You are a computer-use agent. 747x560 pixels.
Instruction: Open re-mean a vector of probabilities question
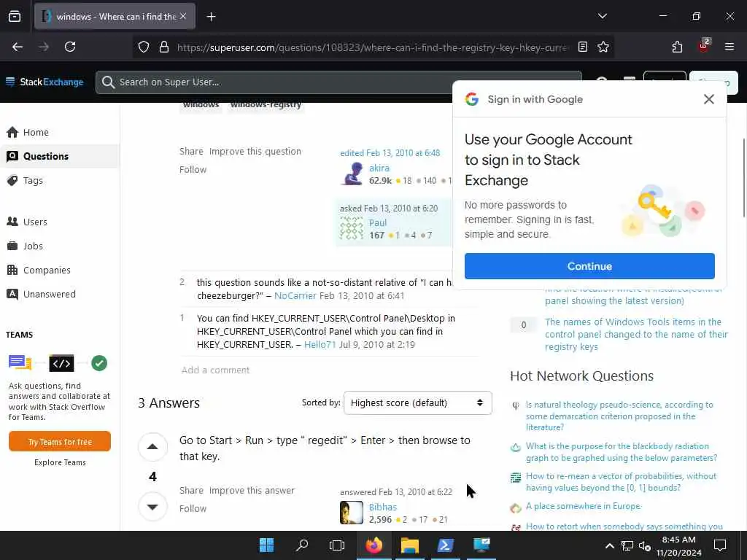tap(621, 482)
